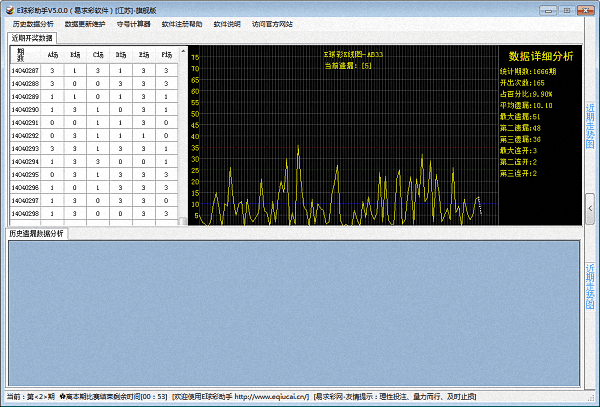This screenshot has width=600, height=407.
Task: Open the 历史数据分析 menu
Action: (x=33, y=24)
